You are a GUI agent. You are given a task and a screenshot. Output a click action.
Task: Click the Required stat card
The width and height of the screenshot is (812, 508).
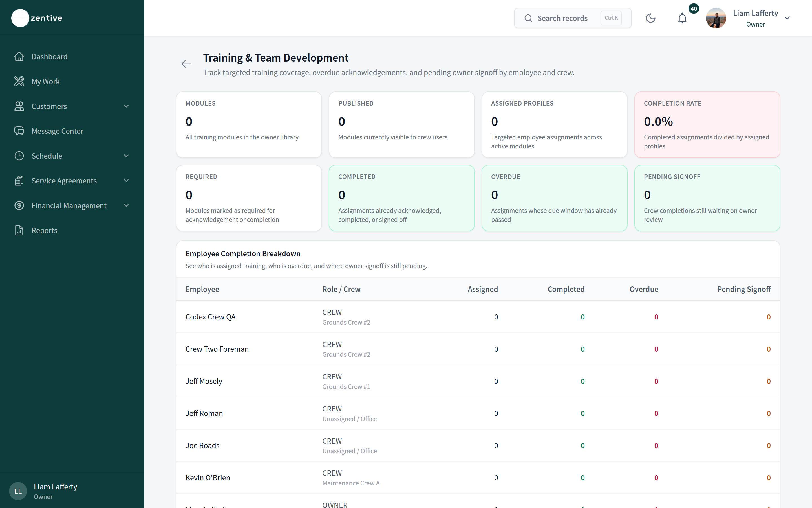[x=249, y=198]
